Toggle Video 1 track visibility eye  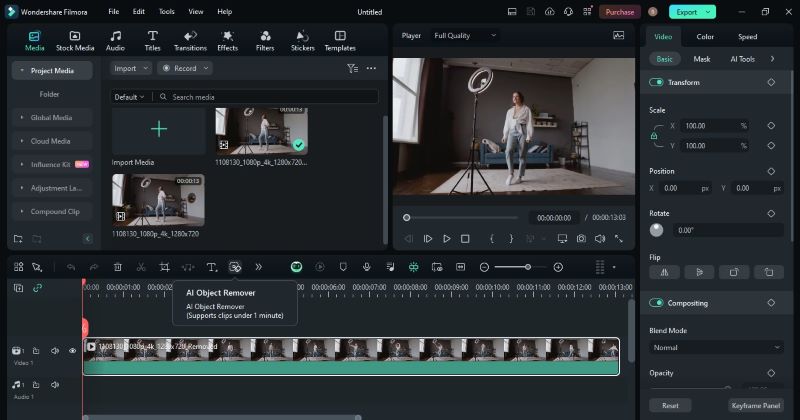(72, 351)
